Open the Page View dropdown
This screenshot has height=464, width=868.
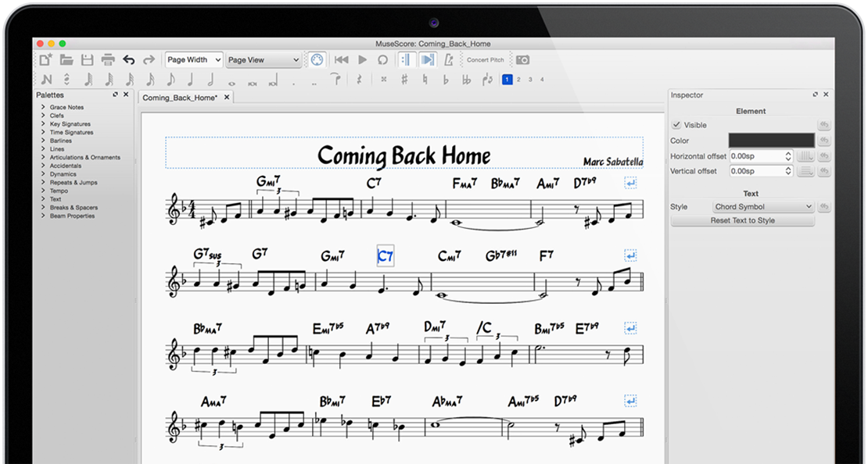pyautogui.click(x=264, y=59)
